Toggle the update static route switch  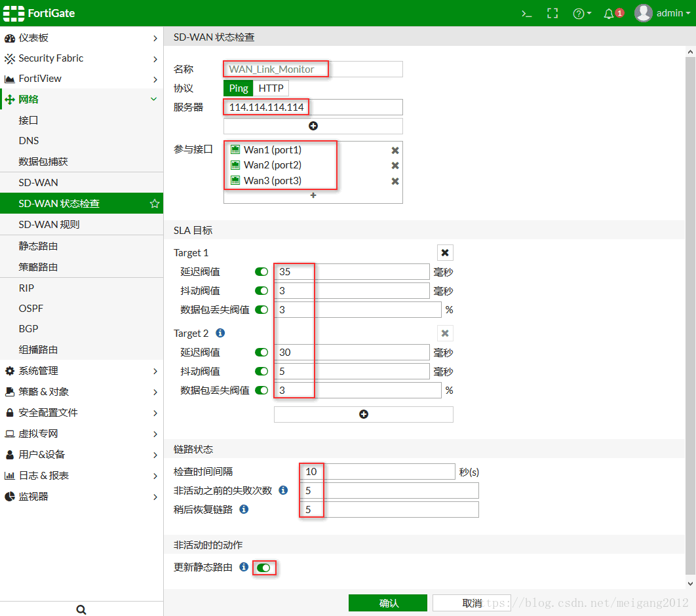point(263,568)
